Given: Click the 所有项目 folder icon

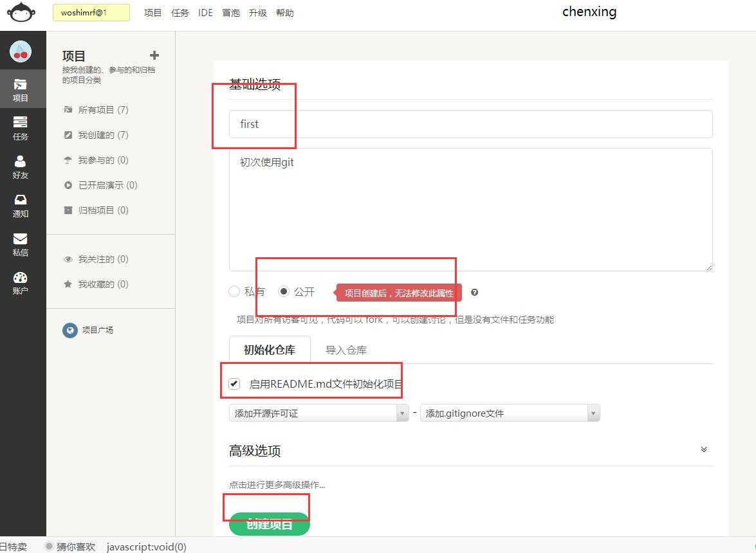Looking at the screenshot, I should [68, 110].
